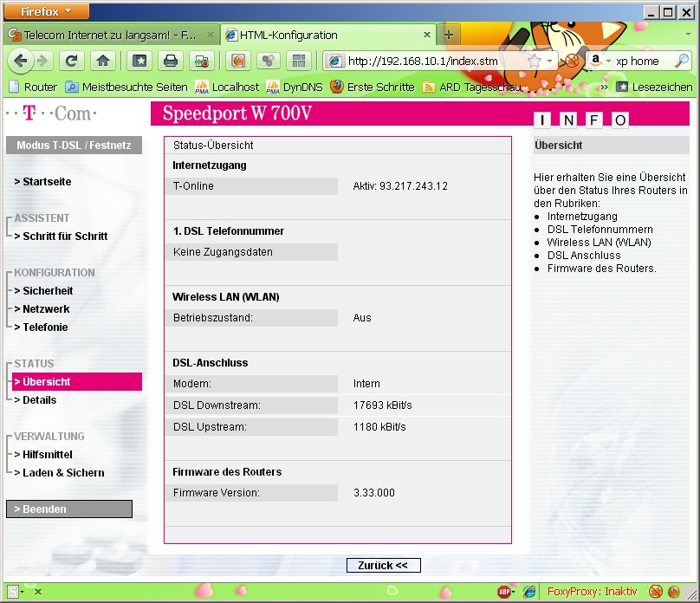
Task: Open the ARD Tagesschau feed bookmark
Action: [x=471, y=87]
